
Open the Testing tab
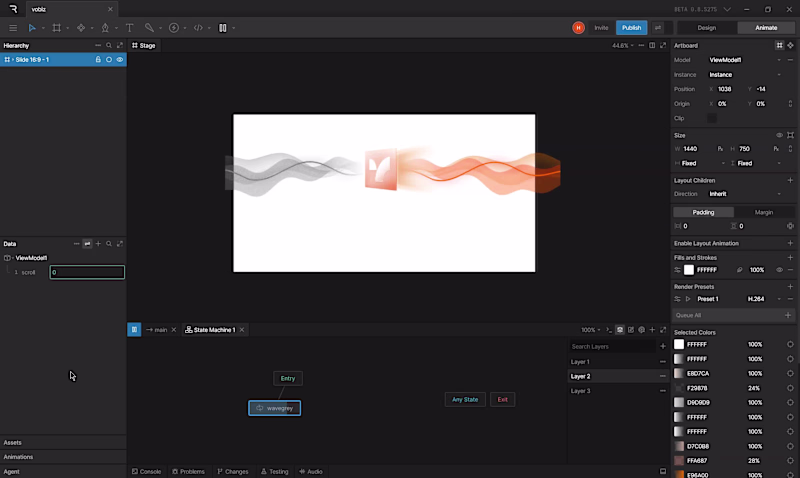pyautogui.click(x=274, y=471)
